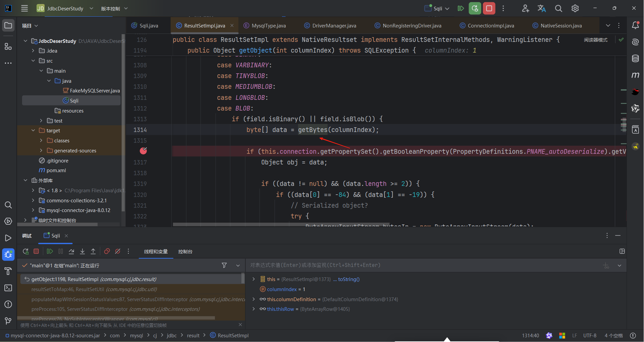Toggle reader mode in editor
Screen dimensions: 644x342
[596, 40]
